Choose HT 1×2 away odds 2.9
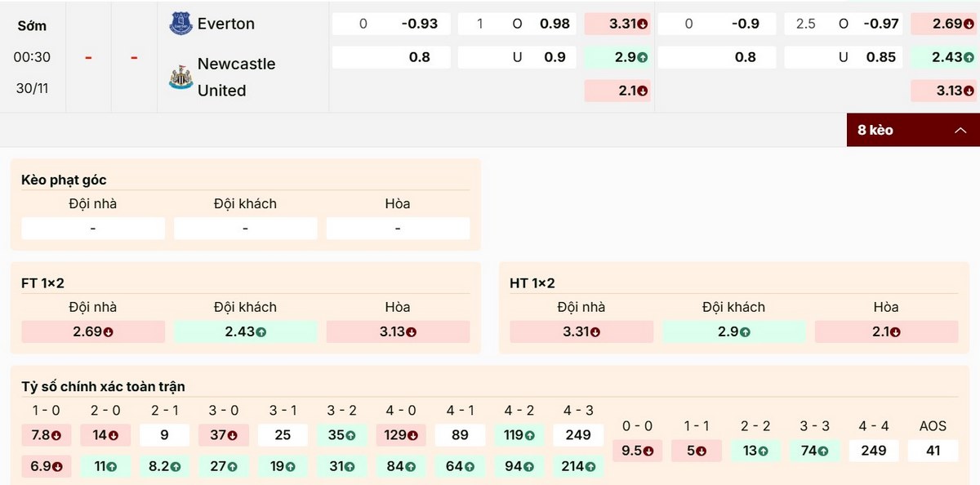The height and width of the screenshot is (485, 980). click(733, 332)
